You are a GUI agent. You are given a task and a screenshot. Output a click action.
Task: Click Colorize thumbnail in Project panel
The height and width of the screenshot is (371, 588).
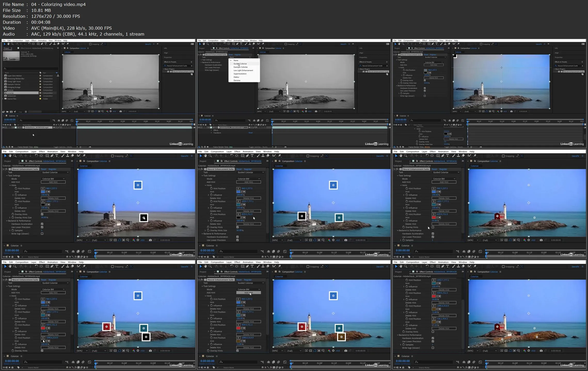coord(11,56)
